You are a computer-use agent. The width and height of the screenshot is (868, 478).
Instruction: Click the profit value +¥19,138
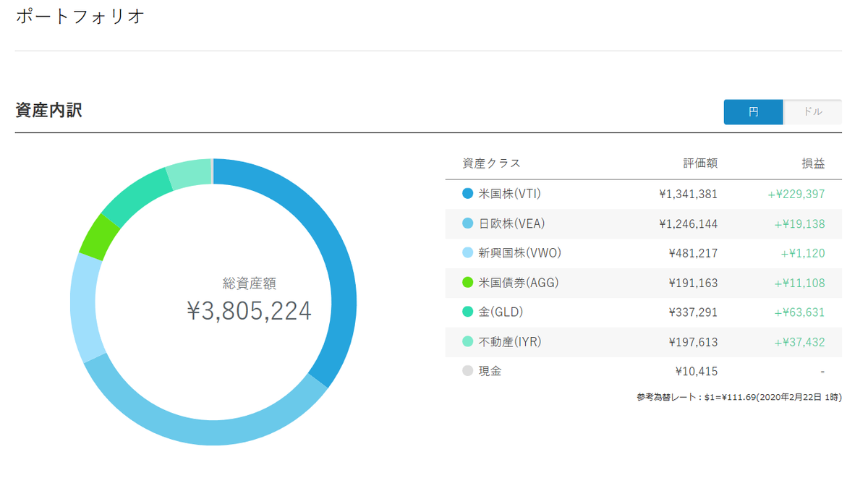click(x=799, y=223)
